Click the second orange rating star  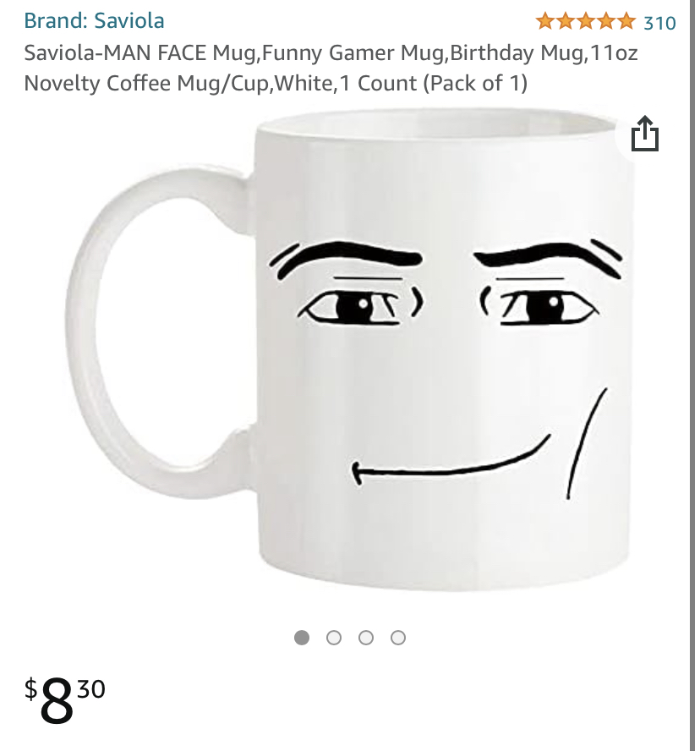(x=566, y=21)
